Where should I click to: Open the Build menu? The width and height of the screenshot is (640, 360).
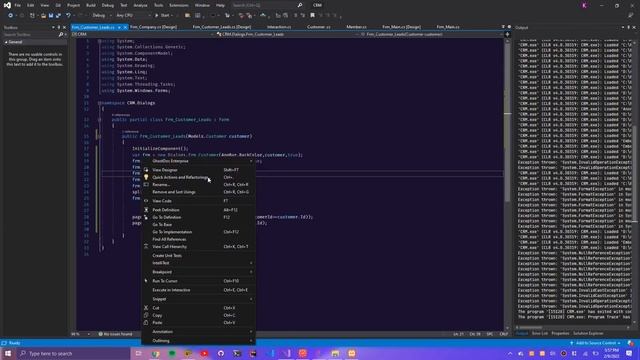coord(91,5)
